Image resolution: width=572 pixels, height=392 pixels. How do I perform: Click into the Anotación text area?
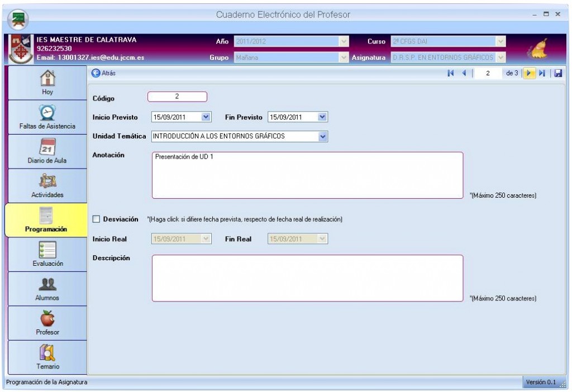[308, 175]
